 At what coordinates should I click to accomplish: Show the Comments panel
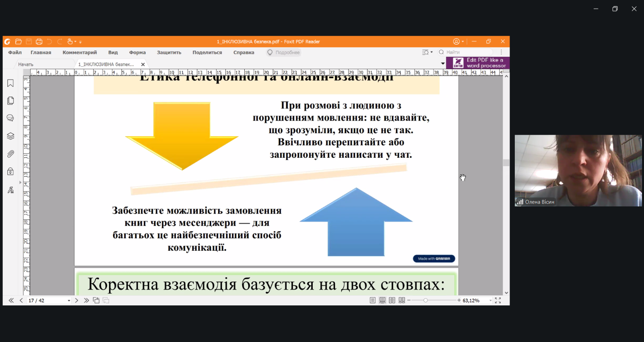[x=10, y=118]
